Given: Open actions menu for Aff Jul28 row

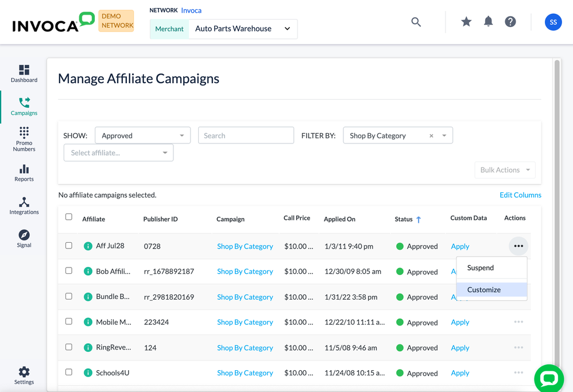Looking at the screenshot, I should [518, 246].
